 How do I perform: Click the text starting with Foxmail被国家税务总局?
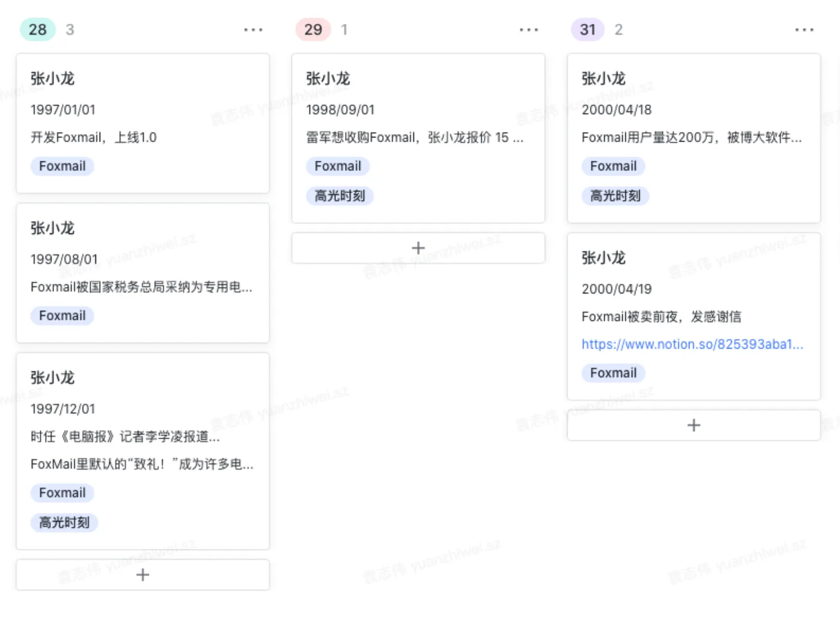[142, 287]
